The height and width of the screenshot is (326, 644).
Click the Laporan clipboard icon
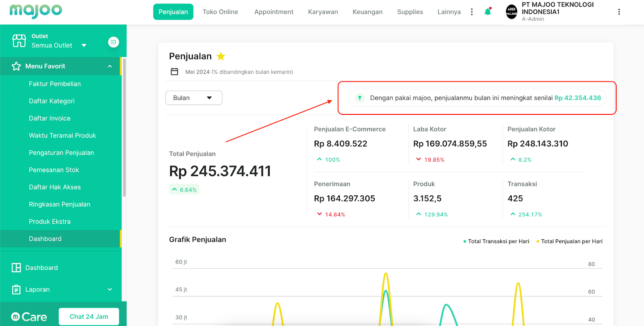click(x=16, y=289)
